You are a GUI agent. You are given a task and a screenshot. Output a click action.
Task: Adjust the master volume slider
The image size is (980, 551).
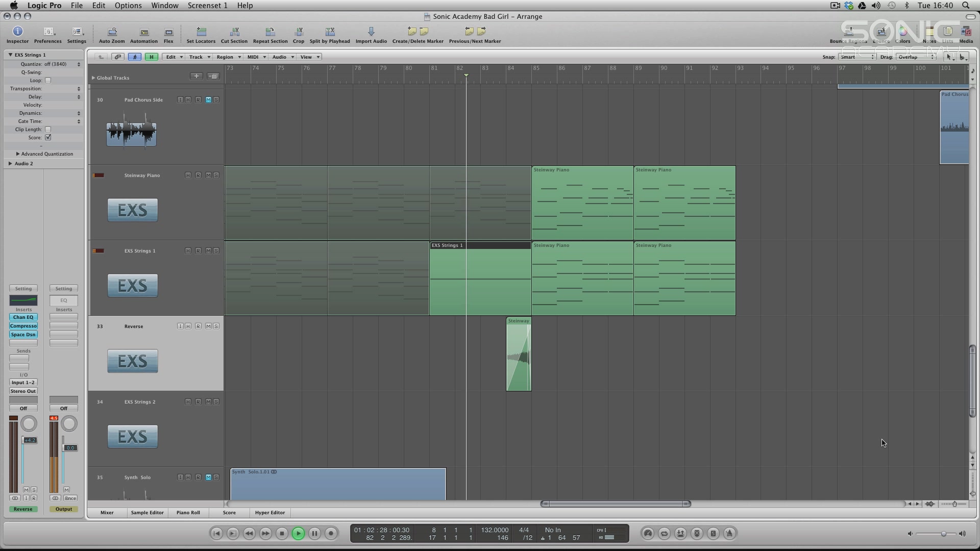(943, 534)
